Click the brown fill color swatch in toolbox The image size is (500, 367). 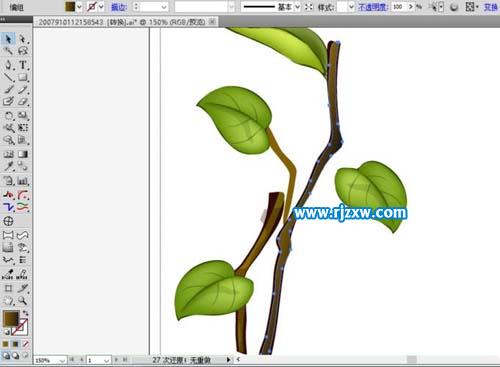click(x=11, y=318)
